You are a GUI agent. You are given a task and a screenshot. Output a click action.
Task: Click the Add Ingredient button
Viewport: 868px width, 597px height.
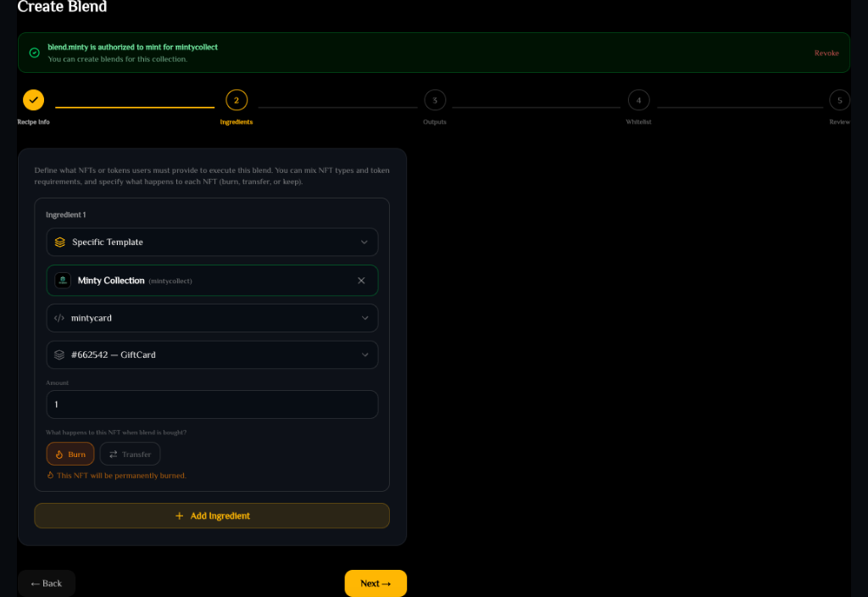[212, 516]
